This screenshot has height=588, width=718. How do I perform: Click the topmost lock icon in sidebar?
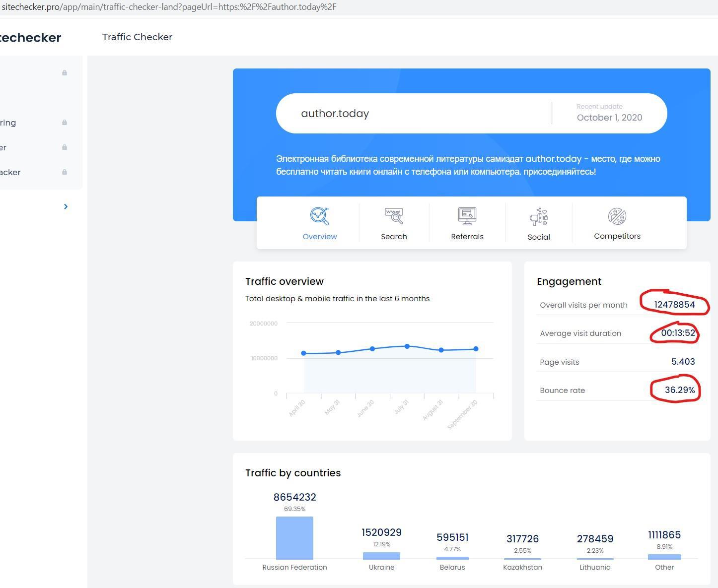tap(65, 73)
